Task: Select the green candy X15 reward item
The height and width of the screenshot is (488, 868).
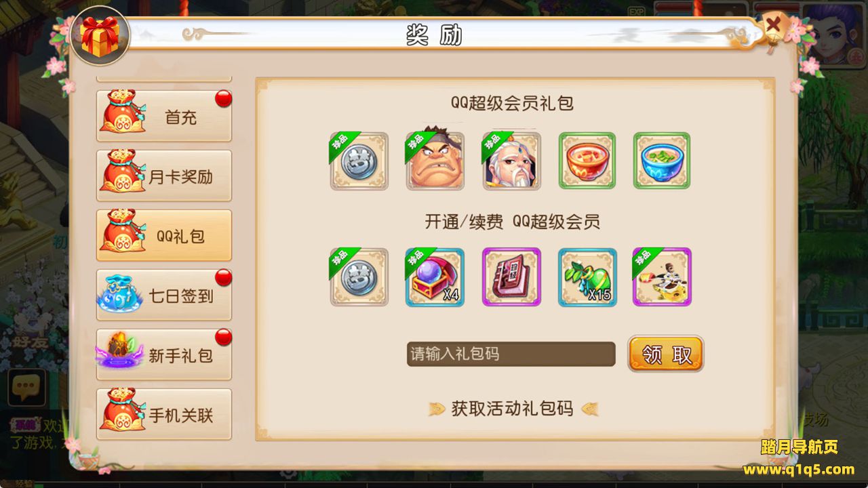Action: coord(587,277)
